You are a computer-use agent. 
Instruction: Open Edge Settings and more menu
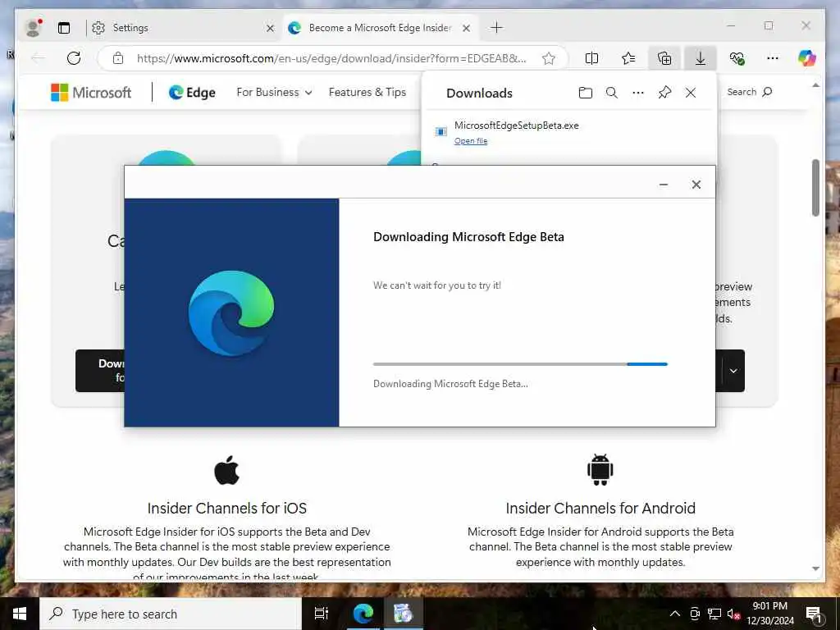(773, 58)
